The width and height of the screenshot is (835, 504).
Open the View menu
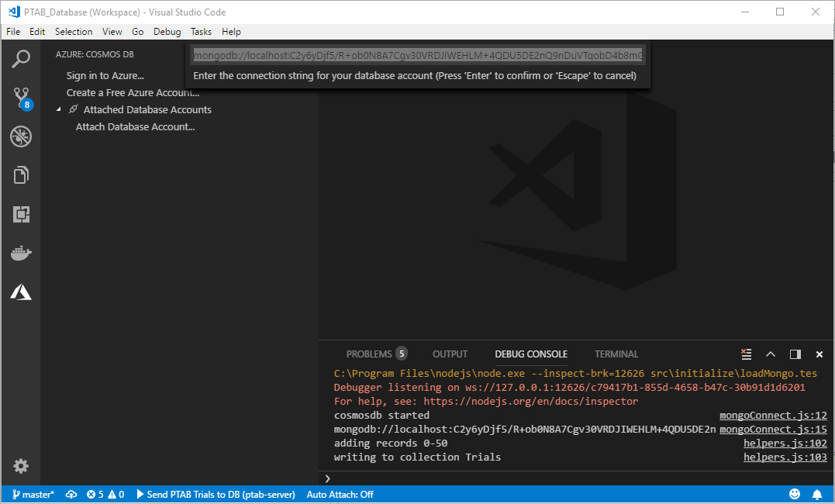[112, 32]
